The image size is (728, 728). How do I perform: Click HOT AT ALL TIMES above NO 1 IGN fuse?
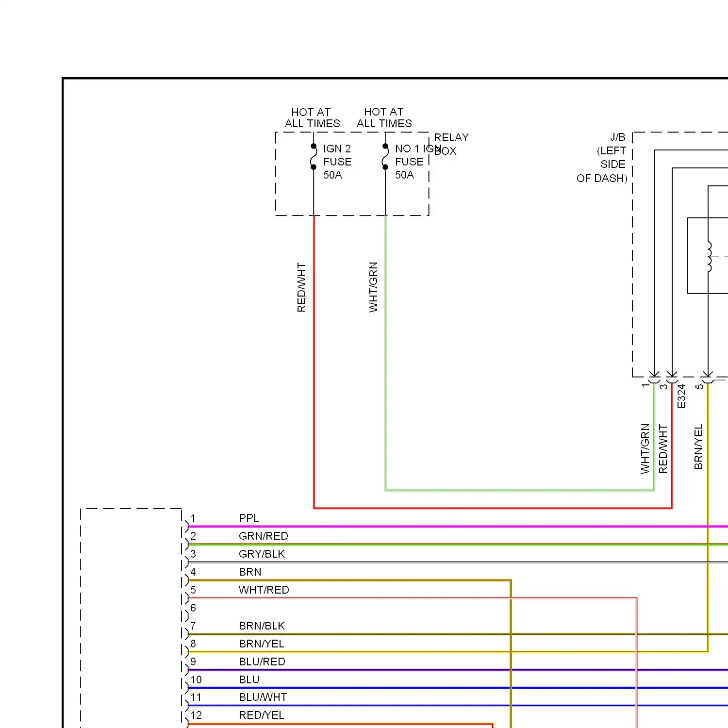[384, 118]
